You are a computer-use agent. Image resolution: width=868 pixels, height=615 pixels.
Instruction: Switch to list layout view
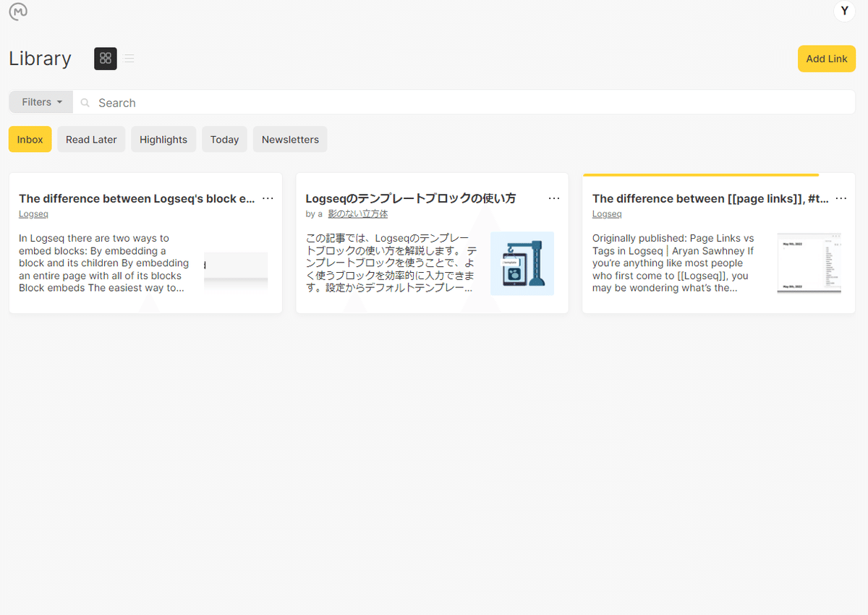(x=129, y=59)
